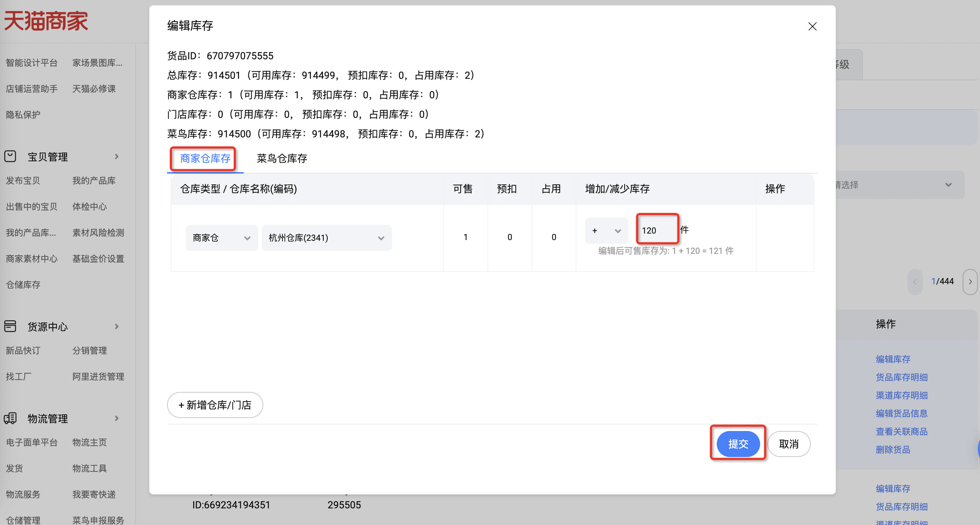This screenshot has height=525, width=980.
Task: Open 我的产品库 link next to 发布宝贝
Action: pos(94,180)
